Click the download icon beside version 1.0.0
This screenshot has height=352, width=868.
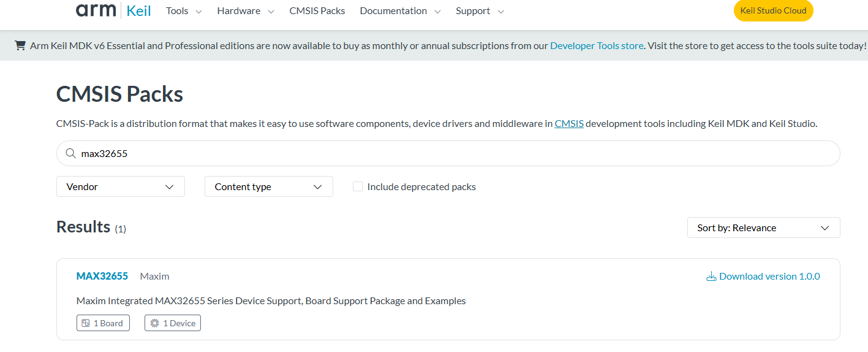click(x=711, y=277)
